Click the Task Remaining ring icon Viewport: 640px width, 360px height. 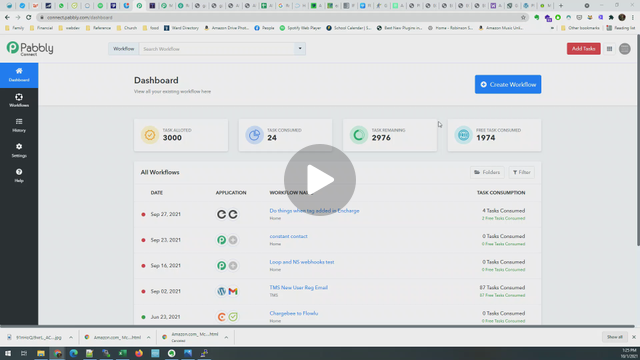click(359, 135)
